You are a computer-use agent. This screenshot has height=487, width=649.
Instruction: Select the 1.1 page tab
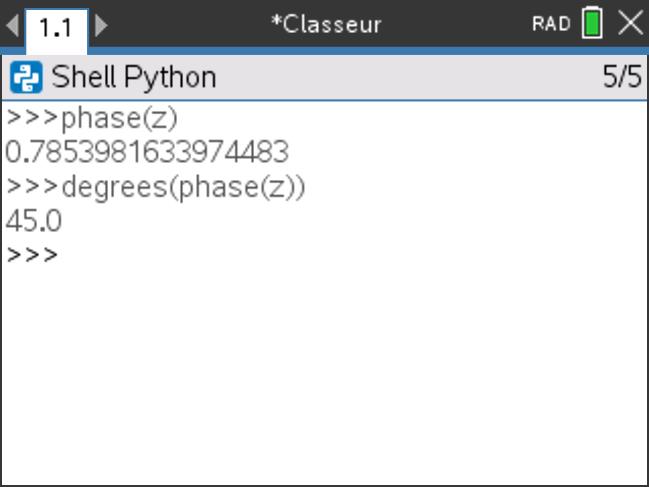pyautogui.click(x=55, y=26)
